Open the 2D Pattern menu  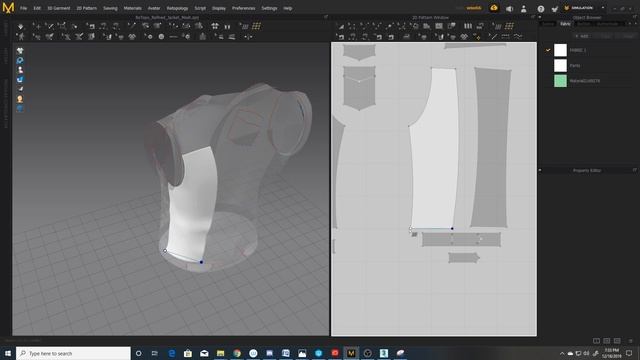tap(87, 8)
